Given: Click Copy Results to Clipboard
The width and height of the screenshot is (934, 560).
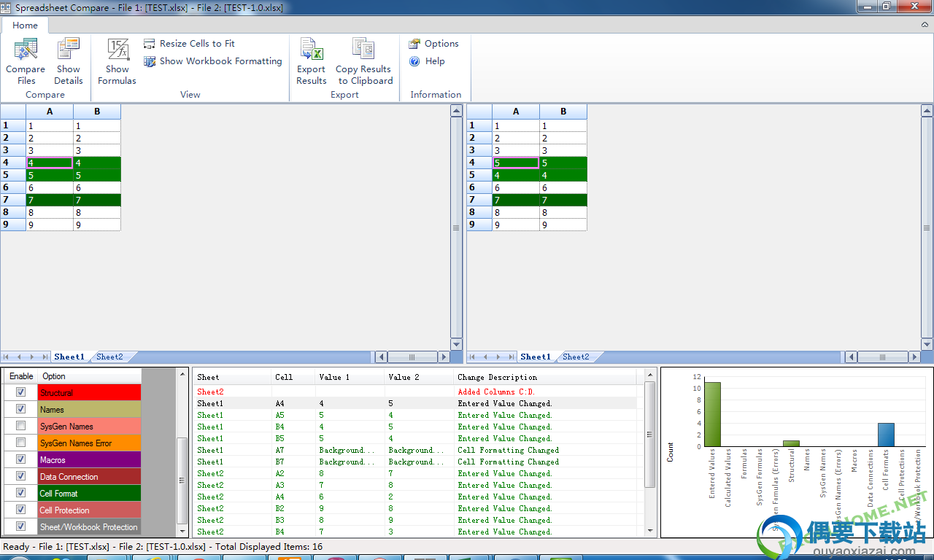Looking at the screenshot, I should click(x=364, y=62).
